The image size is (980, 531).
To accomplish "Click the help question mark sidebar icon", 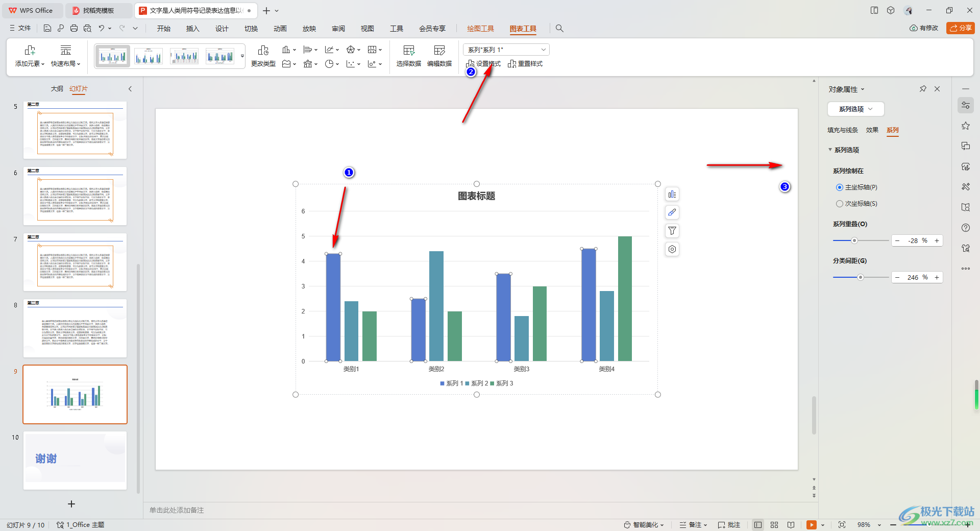I will pos(966,228).
